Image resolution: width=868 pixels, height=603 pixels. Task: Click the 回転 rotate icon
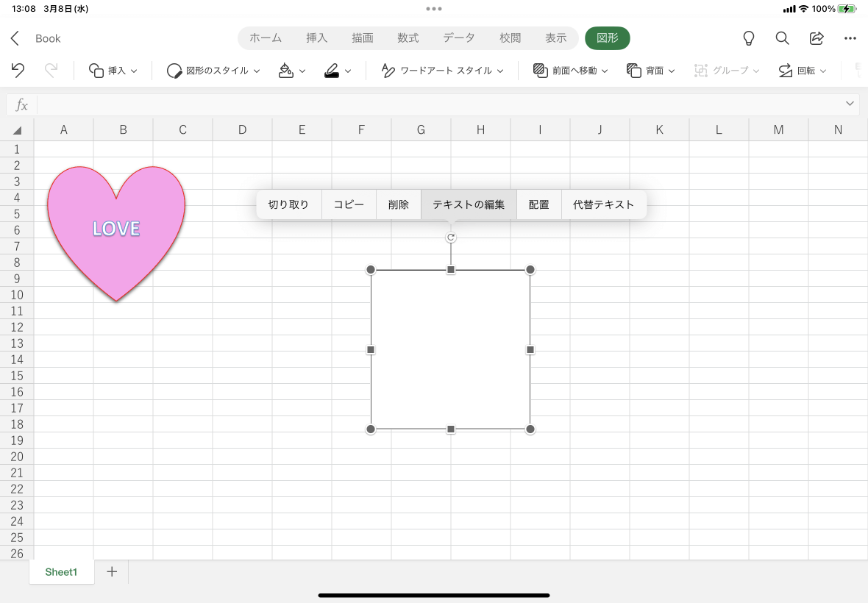click(785, 71)
